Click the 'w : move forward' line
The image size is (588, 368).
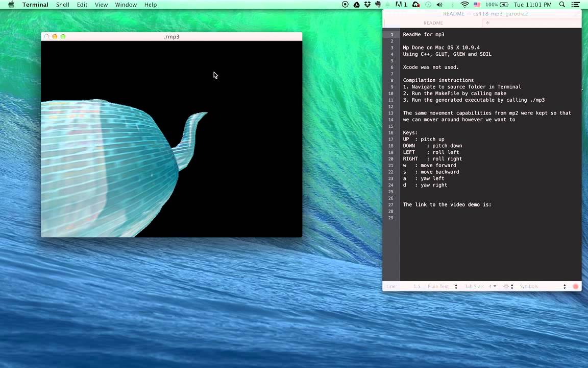pyautogui.click(x=429, y=166)
